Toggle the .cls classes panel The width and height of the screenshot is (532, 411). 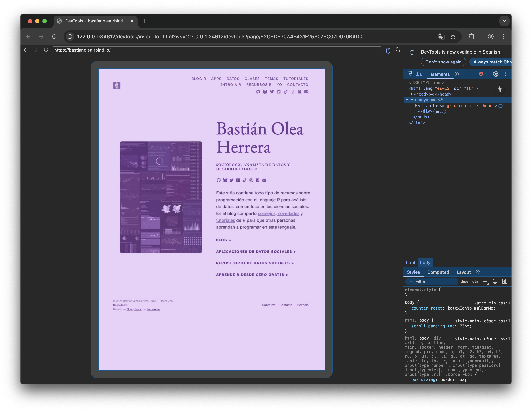click(x=475, y=281)
